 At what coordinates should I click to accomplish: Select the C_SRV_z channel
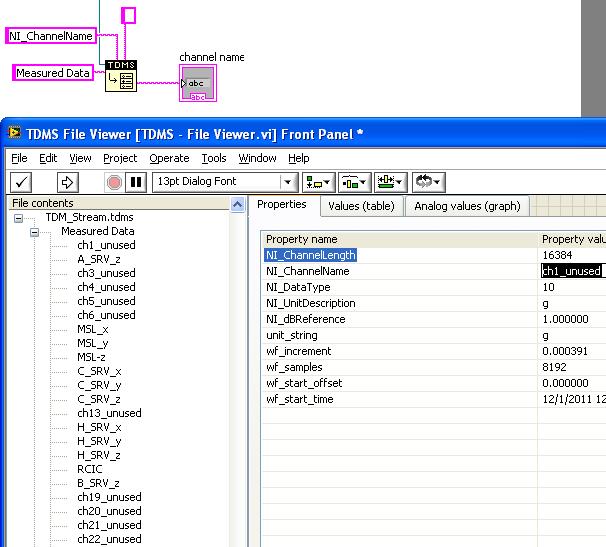point(99,399)
